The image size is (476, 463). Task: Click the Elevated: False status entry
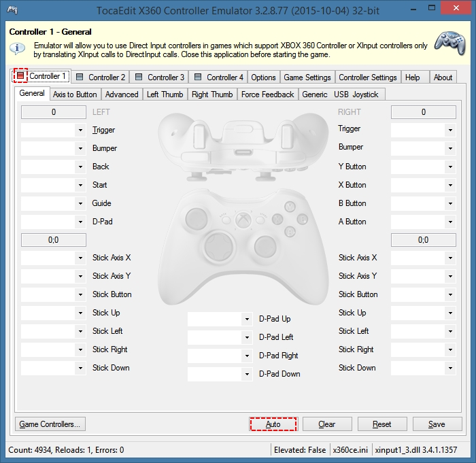click(300, 449)
